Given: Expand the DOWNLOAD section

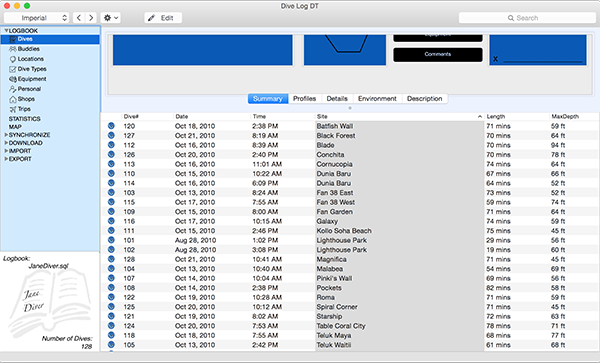Looking at the screenshot, I should (6, 143).
